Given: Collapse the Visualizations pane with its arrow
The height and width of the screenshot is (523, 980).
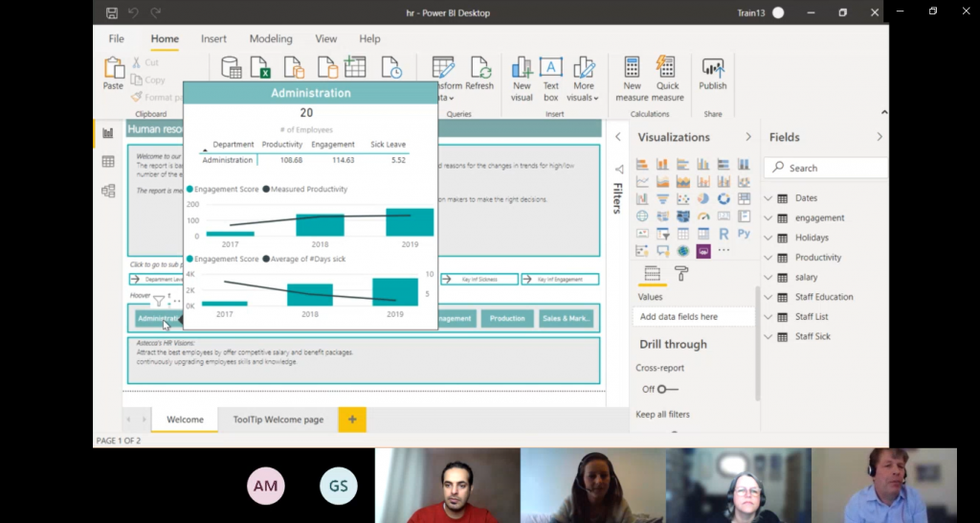Looking at the screenshot, I should [748, 137].
